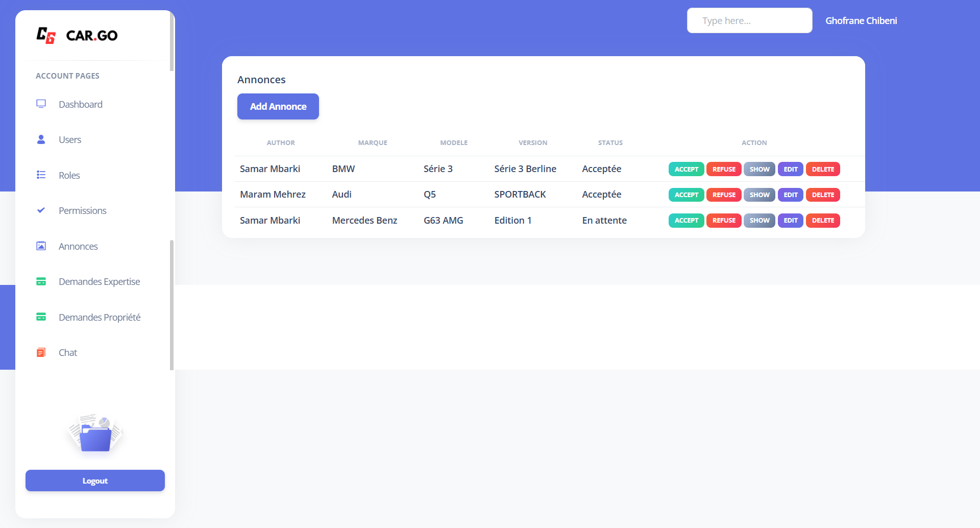The height and width of the screenshot is (528, 980).
Task: Click the 'Série 3 Berline' version cell
Action: coord(525,169)
